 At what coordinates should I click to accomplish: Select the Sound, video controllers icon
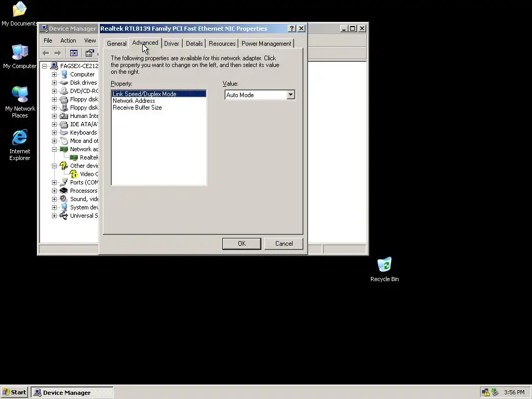[x=64, y=199]
